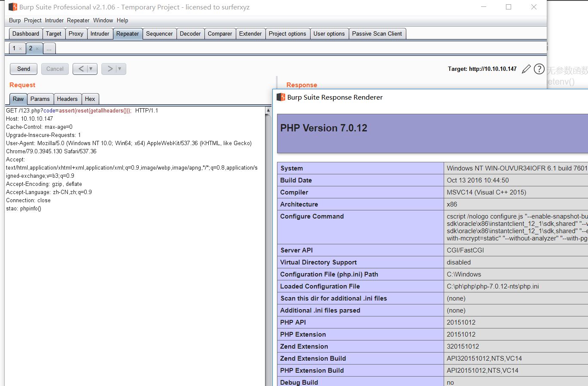Switch to the Intruder tab

pyautogui.click(x=100, y=33)
